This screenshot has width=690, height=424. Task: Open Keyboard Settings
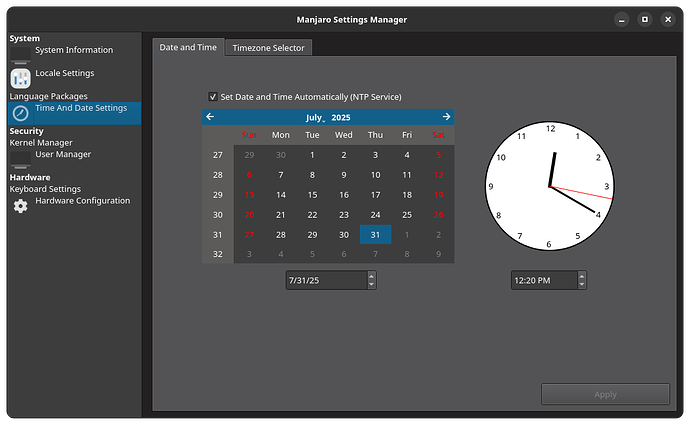pos(45,189)
